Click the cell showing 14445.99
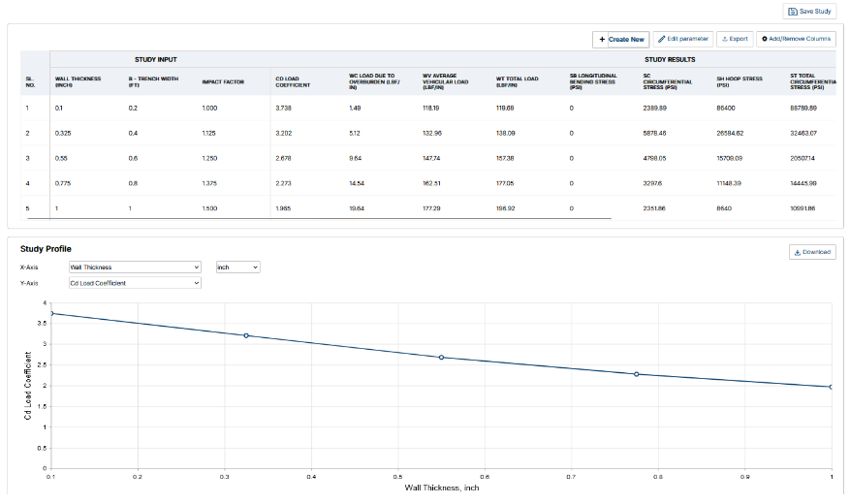This screenshot has width=850, height=504. [x=803, y=183]
